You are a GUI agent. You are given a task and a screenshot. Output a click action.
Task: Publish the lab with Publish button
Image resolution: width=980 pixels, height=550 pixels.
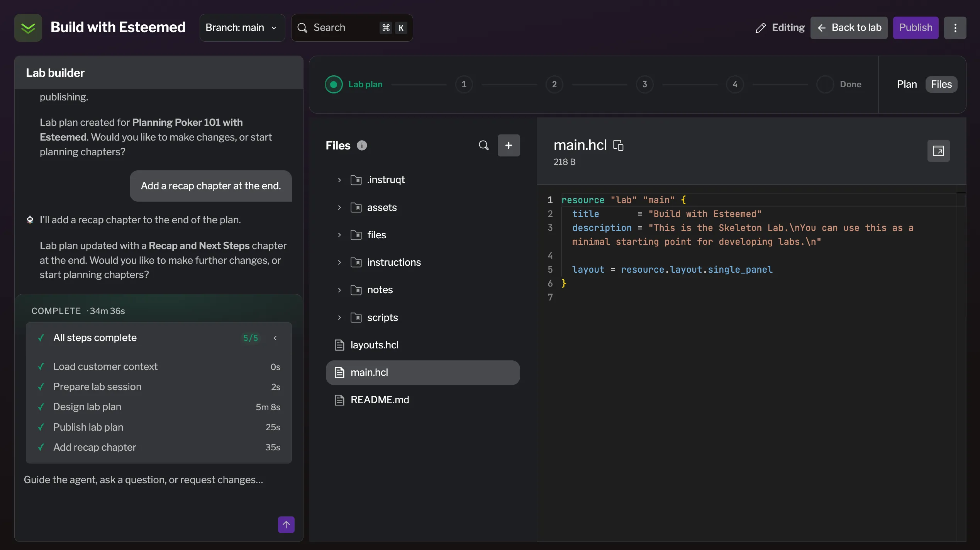point(916,28)
